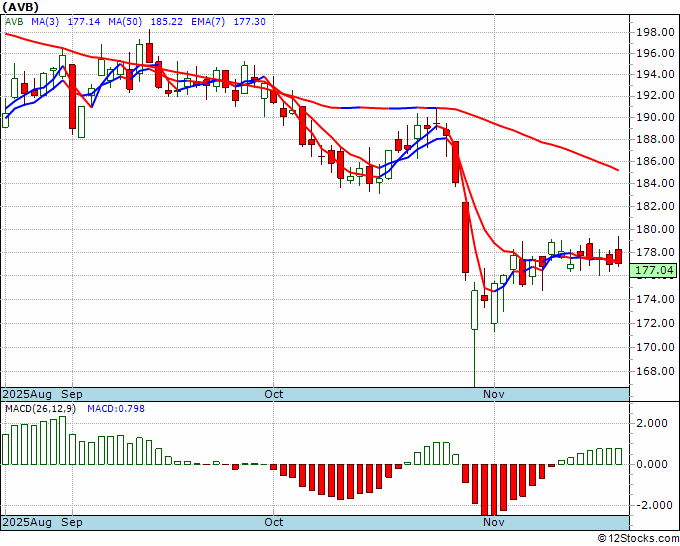Click the 177.04 current price tag
680x546 pixels.
coord(654,271)
